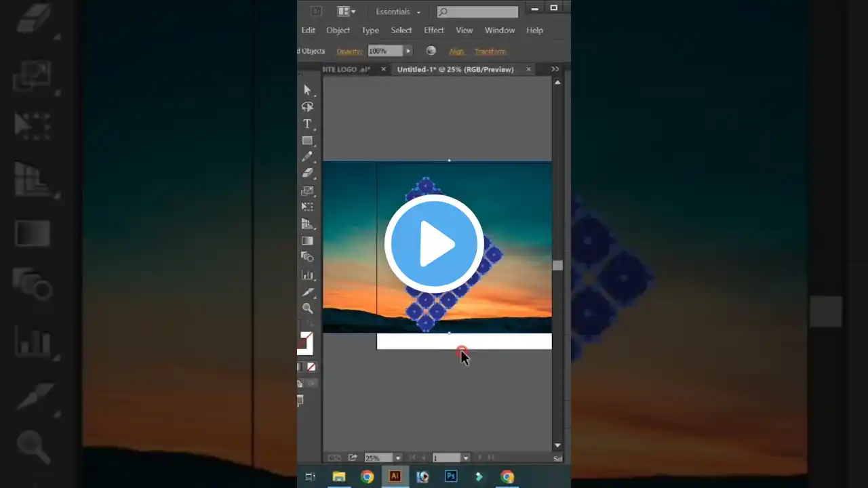This screenshot has height=488, width=868.
Task: Switch to the Untitled-1 document tab
Action: (455, 69)
